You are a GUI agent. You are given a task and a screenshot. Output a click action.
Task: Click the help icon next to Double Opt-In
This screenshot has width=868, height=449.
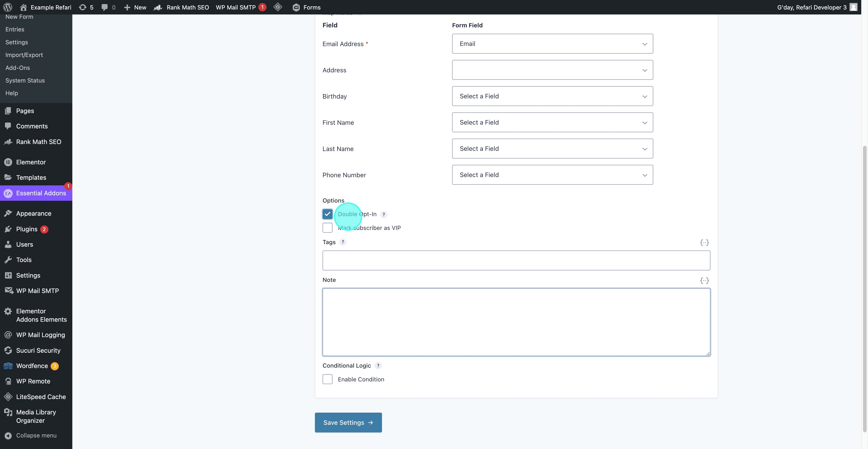tap(383, 214)
